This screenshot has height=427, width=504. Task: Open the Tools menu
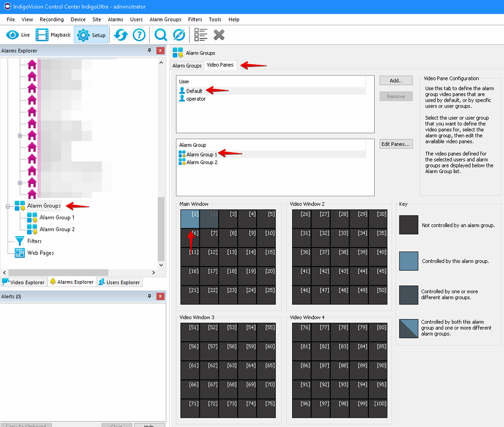215,19
